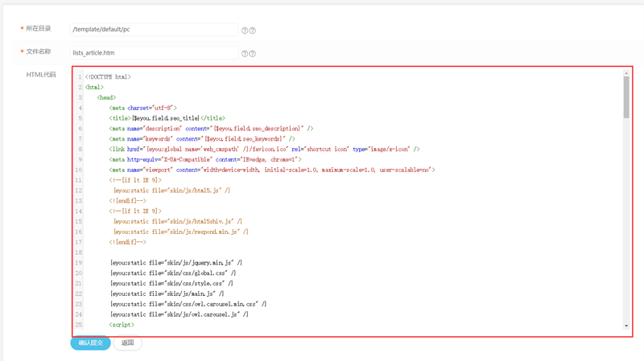This screenshot has height=361, width=644.
Task: Place cursor in the title tag on line 5
Action: tap(167, 118)
